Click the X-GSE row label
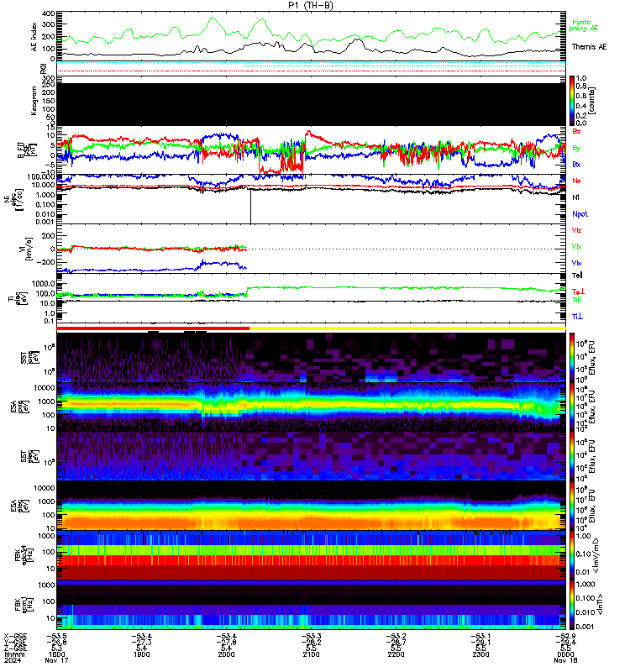The image size is (630, 672). coord(15,636)
